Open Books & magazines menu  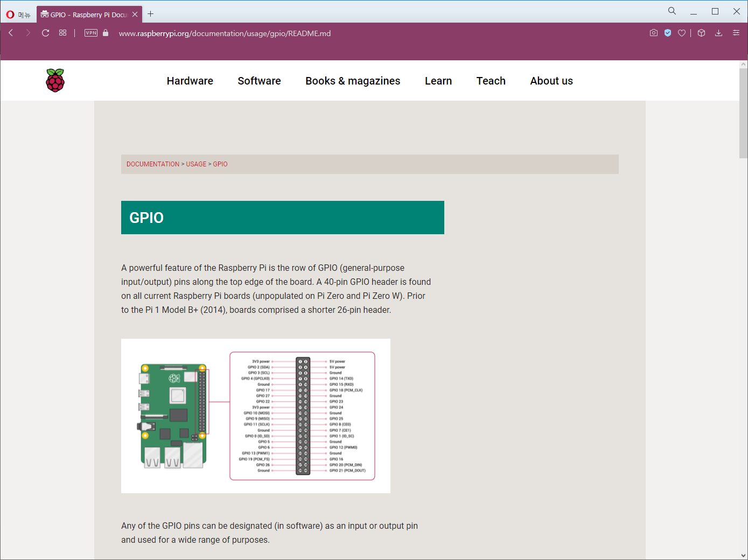point(353,81)
